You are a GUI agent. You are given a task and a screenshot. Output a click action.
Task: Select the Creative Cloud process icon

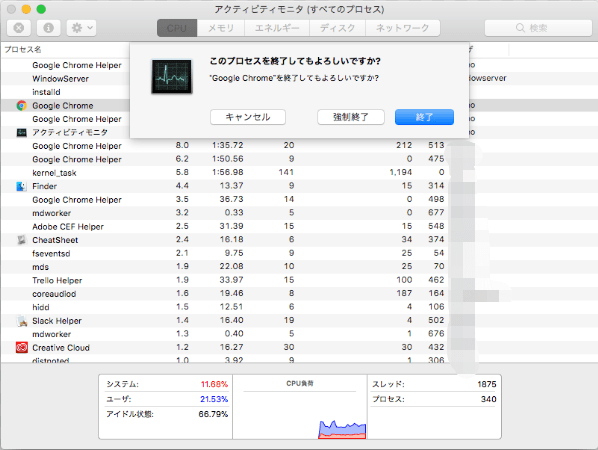(x=21, y=347)
